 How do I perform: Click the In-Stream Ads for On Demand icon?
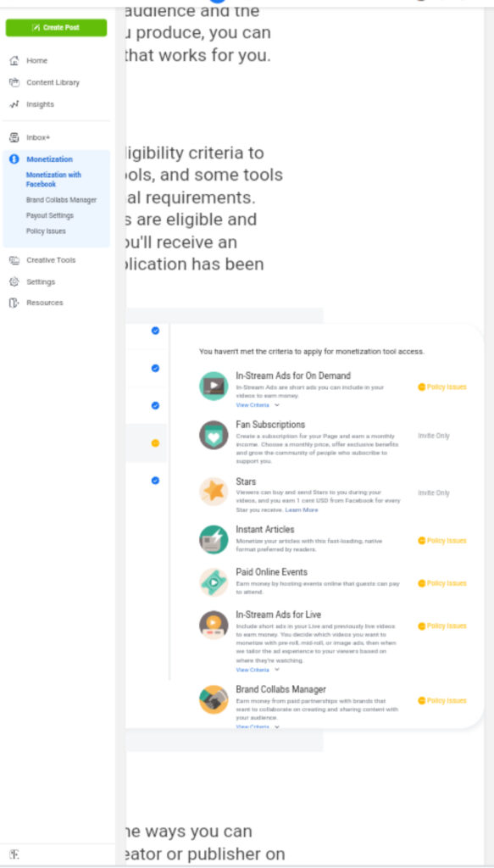pos(214,386)
